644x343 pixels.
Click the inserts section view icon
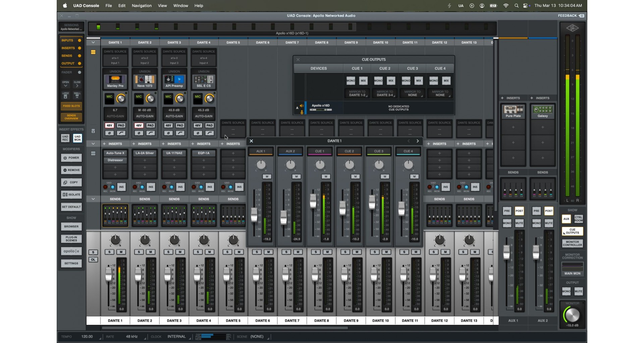click(x=93, y=154)
